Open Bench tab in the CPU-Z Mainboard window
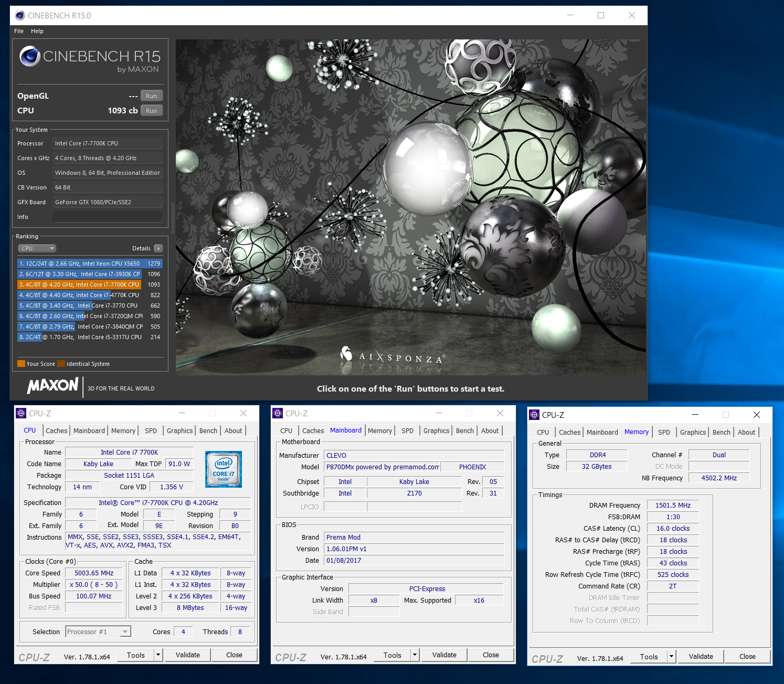 (465, 430)
